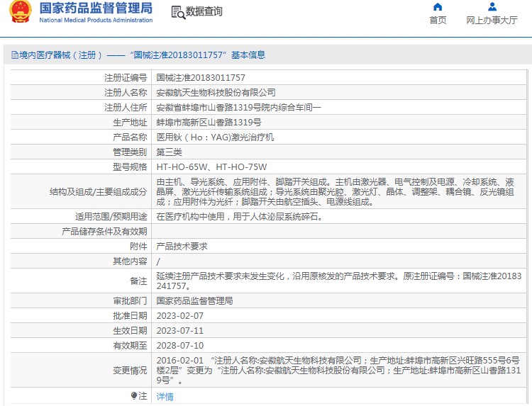Click the slash value in 其他内容 row

coord(158,261)
